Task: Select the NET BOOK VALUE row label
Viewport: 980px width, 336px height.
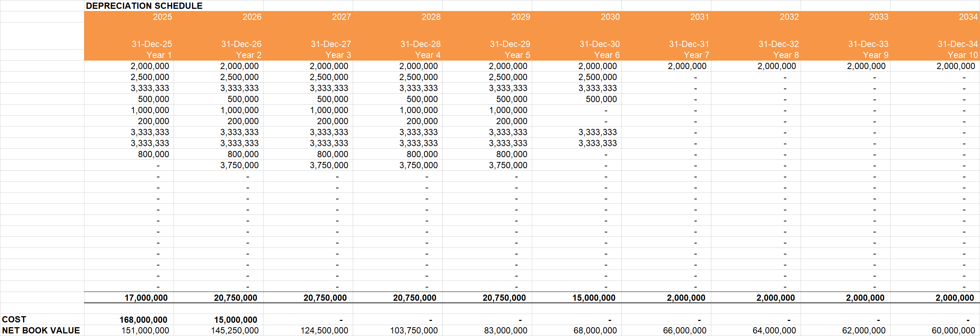Action: click(x=40, y=330)
